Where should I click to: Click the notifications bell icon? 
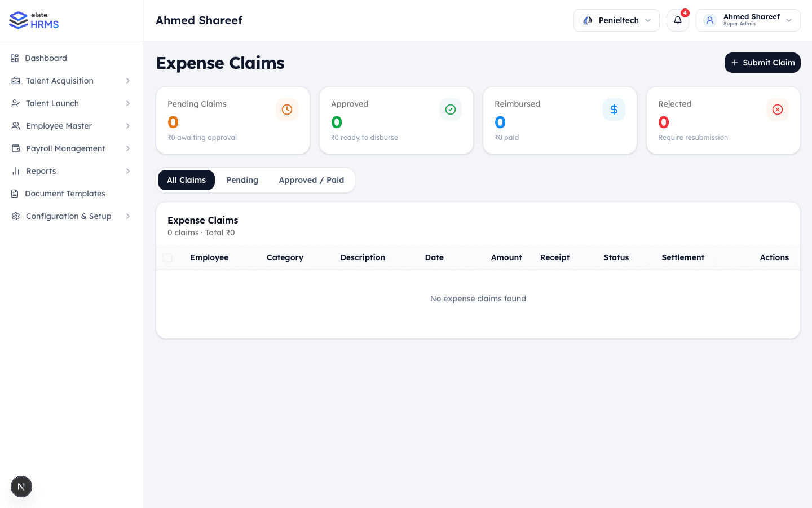(x=677, y=20)
